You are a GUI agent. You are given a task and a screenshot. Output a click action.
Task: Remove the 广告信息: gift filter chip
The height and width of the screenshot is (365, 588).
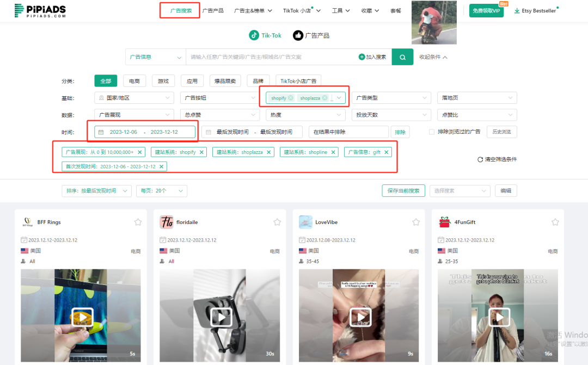coord(386,152)
